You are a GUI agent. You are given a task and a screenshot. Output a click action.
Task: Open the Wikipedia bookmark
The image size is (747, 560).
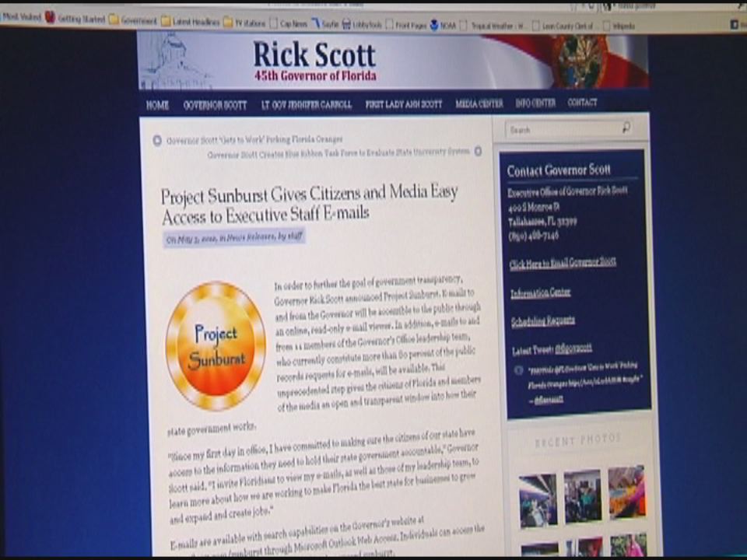click(x=619, y=26)
